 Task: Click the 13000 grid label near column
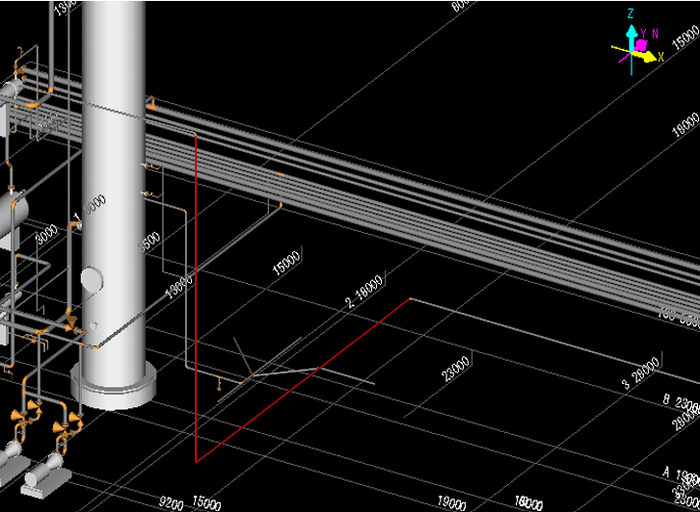179,286
